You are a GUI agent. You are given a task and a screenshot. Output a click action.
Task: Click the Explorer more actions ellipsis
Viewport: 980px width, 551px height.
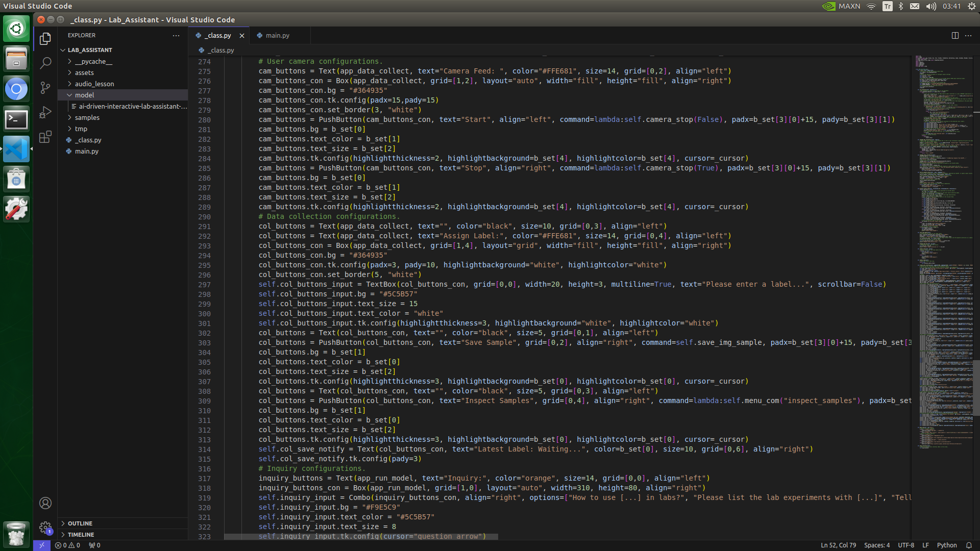tap(176, 36)
